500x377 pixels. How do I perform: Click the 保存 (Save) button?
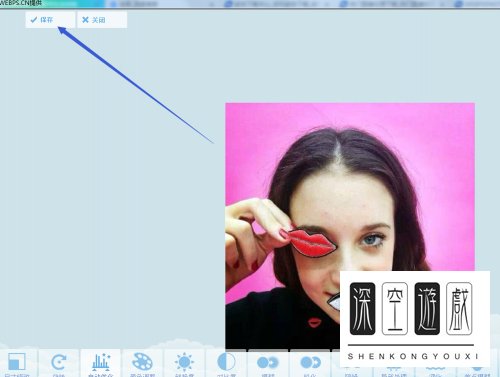tap(50, 20)
